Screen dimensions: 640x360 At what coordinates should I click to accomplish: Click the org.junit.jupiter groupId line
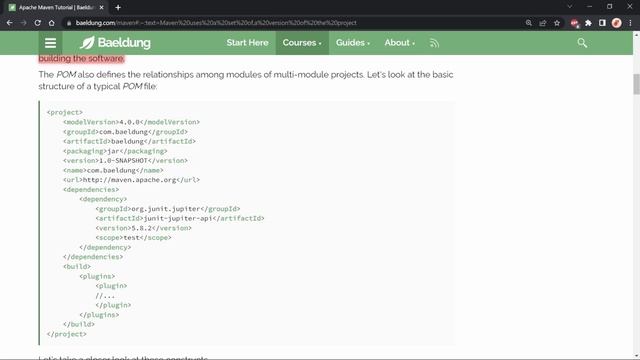[x=168, y=209]
